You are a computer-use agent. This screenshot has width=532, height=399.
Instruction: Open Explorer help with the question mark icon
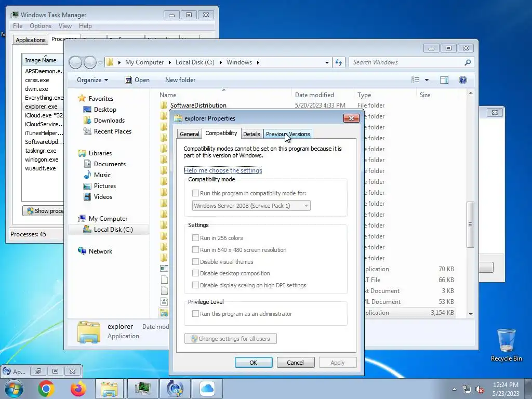coord(462,79)
